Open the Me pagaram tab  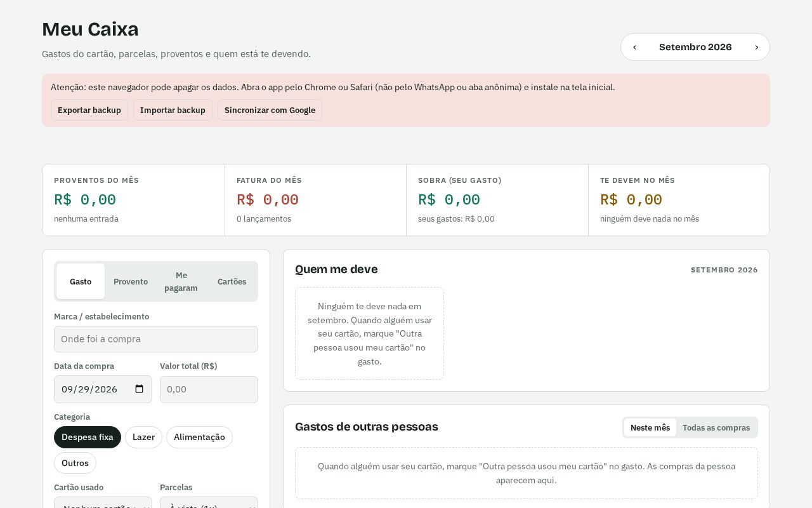181,281
